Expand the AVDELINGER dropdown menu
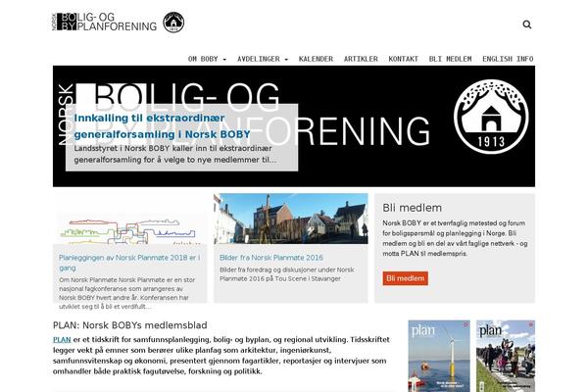 [263, 59]
